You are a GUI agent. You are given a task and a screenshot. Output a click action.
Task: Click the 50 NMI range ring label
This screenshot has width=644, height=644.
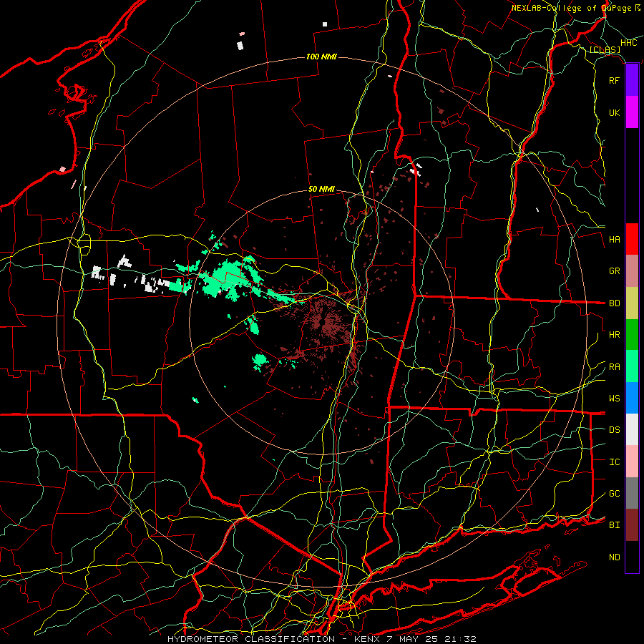click(321, 189)
